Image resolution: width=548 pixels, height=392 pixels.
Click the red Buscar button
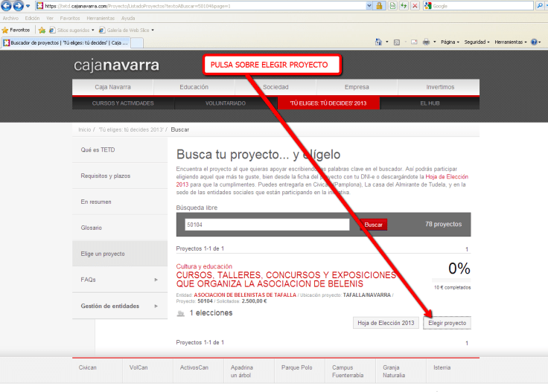pyautogui.click(x=373, y=224)
